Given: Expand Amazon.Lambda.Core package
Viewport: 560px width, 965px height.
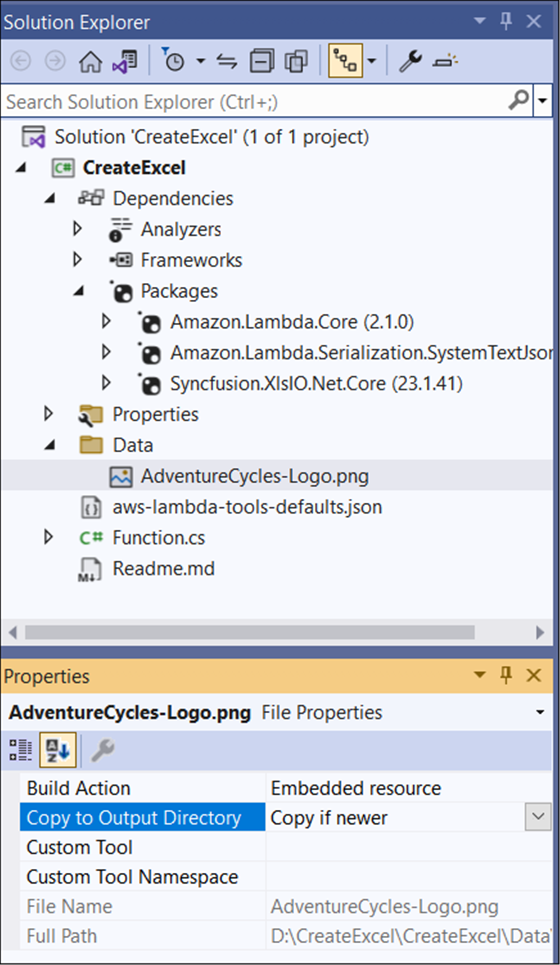Looking at the screenshot, I should [x=106, y=321].
